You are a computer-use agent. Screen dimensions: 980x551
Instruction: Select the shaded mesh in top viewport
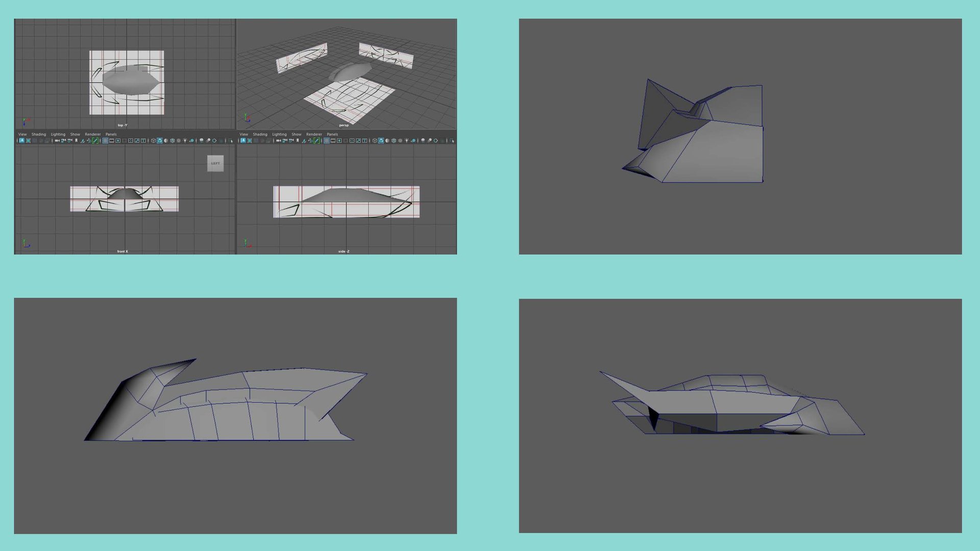pos(130,81)
